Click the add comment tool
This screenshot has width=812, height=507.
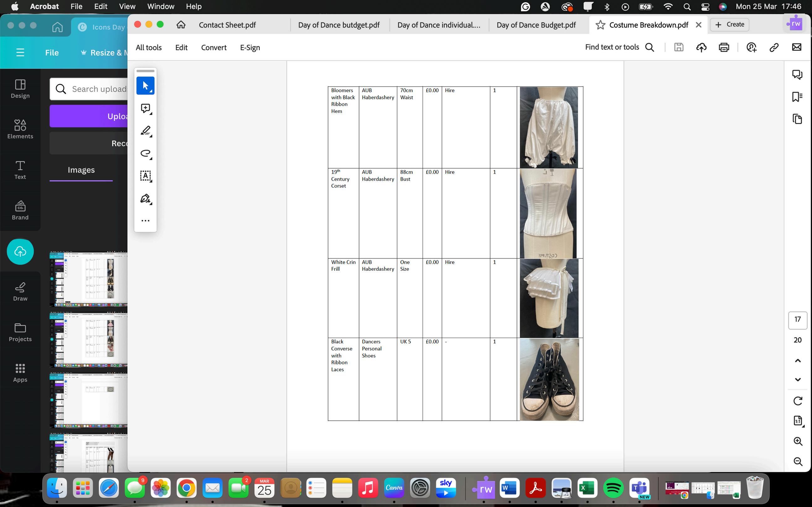(145, 108)
